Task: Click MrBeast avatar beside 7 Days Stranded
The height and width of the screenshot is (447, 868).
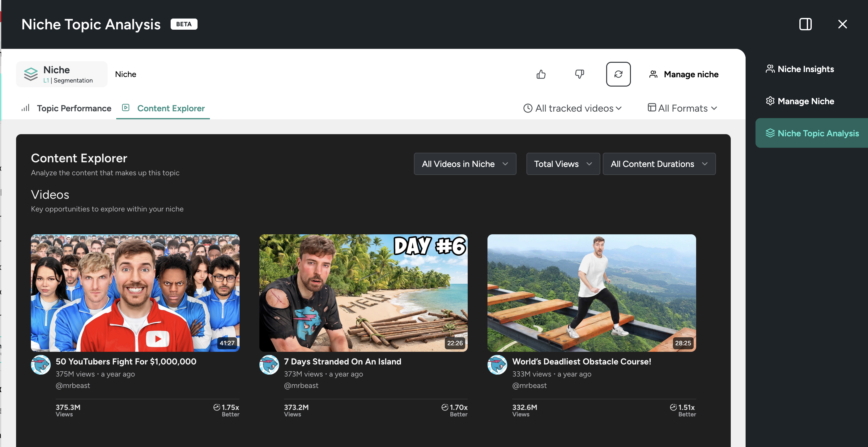Action: pyautogui.click(x=269, y=365)
